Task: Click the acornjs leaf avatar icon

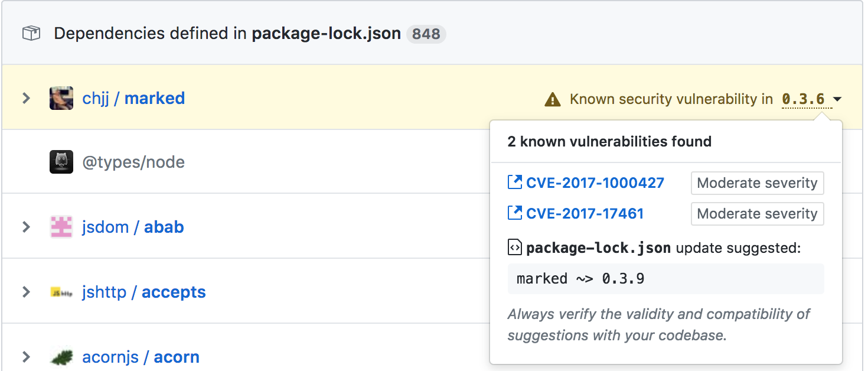Action: pos(61,357)
